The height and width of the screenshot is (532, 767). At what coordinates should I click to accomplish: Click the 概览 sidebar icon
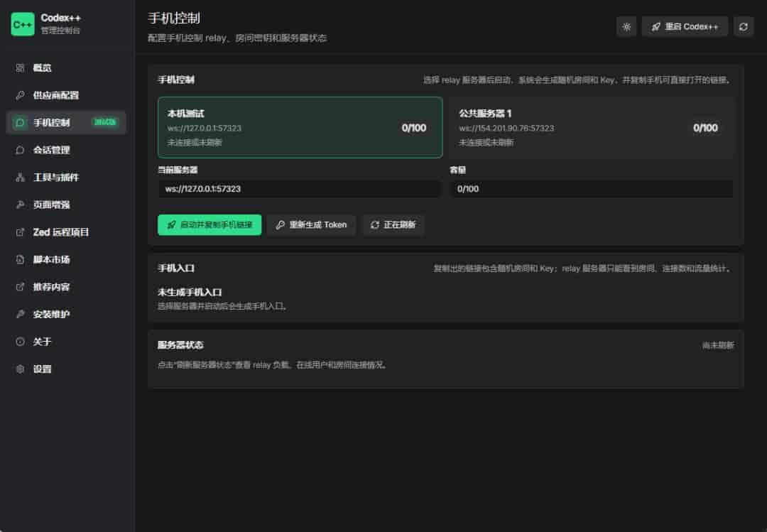coord(20,68)
